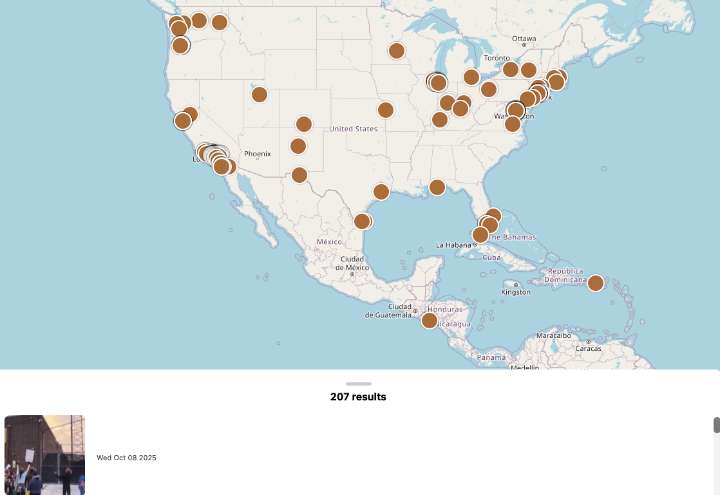Image resolution: width=720 pixels, height=495 pixels.
Task: Click the map marker near Dominican Republic
Action: [595, 283]
